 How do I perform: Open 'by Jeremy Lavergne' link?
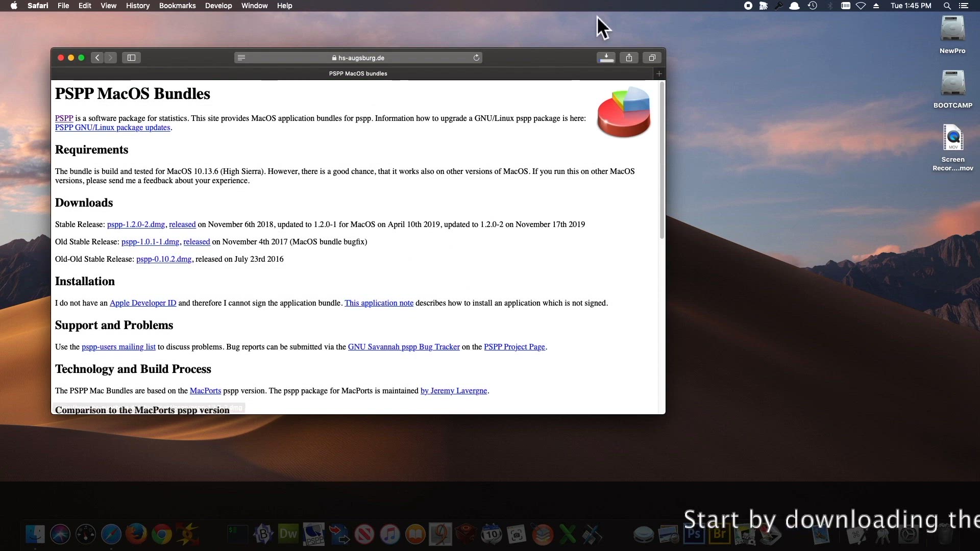pos(454,391)
